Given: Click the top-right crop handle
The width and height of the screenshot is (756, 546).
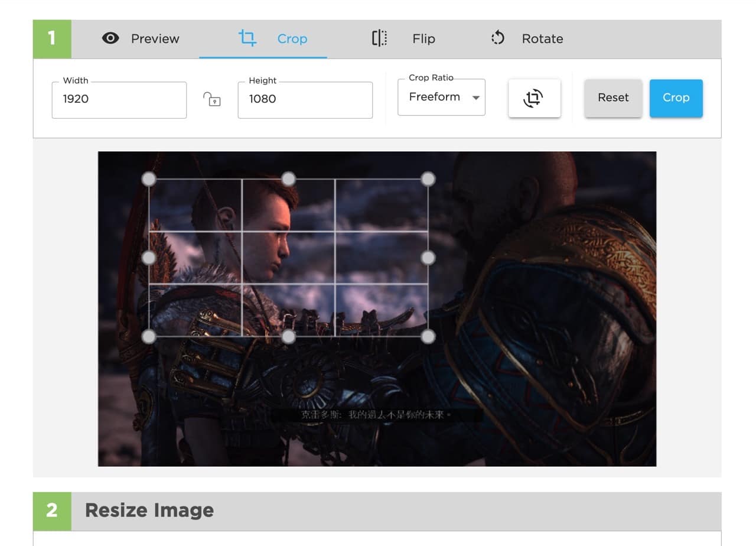Looking at the screenshot, I should point(428,179).
